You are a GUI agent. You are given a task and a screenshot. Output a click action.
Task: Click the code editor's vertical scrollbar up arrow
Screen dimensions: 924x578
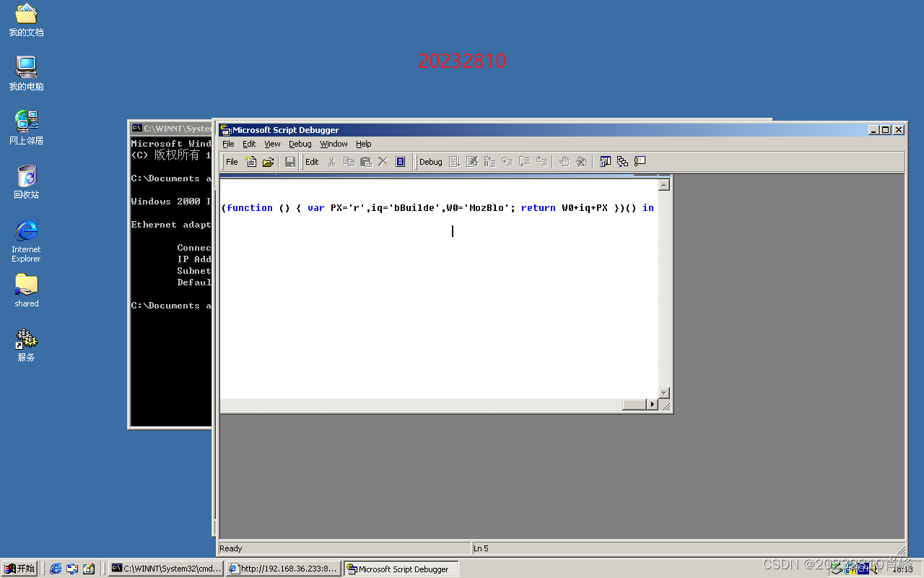coord(664,185)
